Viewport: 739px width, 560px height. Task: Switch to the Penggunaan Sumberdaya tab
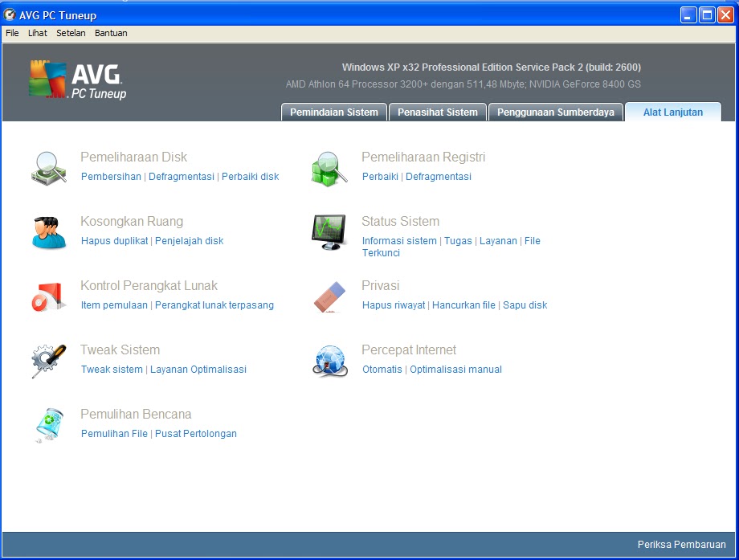coord(556,112)
